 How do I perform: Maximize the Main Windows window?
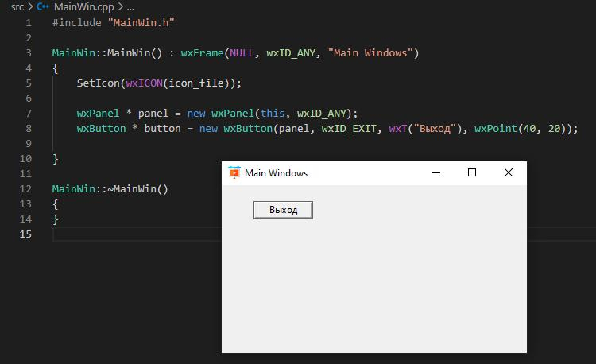click(x=472, y=172)
